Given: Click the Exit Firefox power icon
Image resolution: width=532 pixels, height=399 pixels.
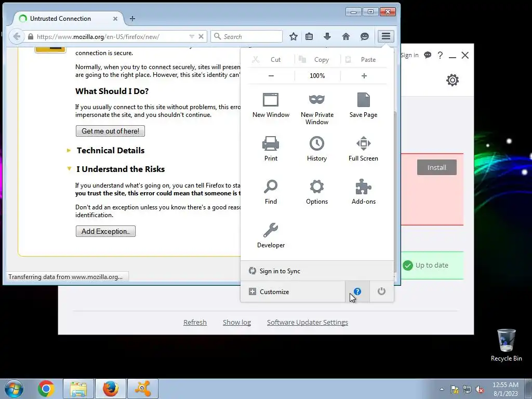Looking at the screenshot, I should [x=382, y=291].
